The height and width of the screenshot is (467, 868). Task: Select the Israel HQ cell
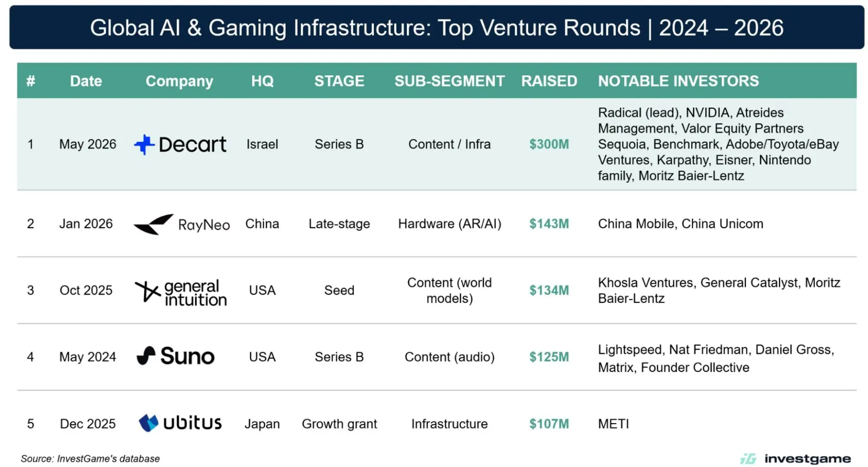[x=262, y=144]
